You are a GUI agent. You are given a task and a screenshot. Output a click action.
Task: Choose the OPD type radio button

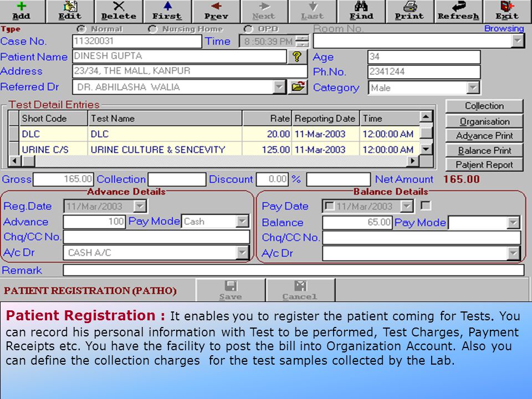point(248,29)
